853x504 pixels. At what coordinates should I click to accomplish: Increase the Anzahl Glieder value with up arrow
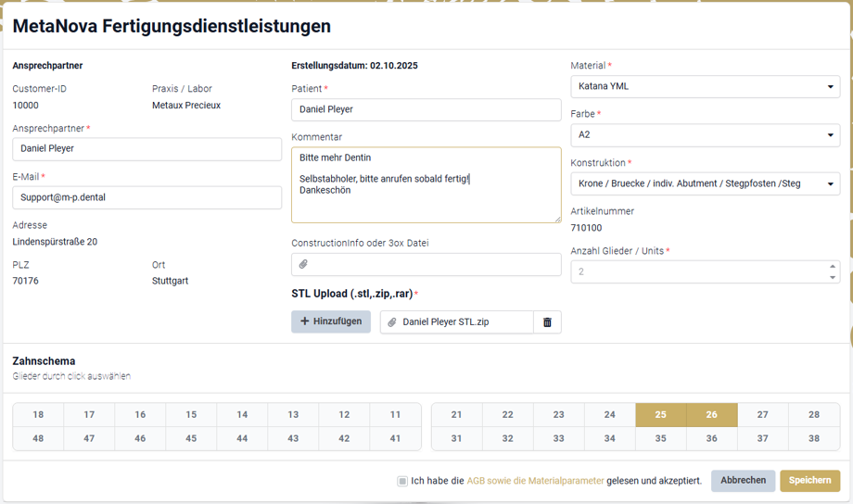[832, 267]
